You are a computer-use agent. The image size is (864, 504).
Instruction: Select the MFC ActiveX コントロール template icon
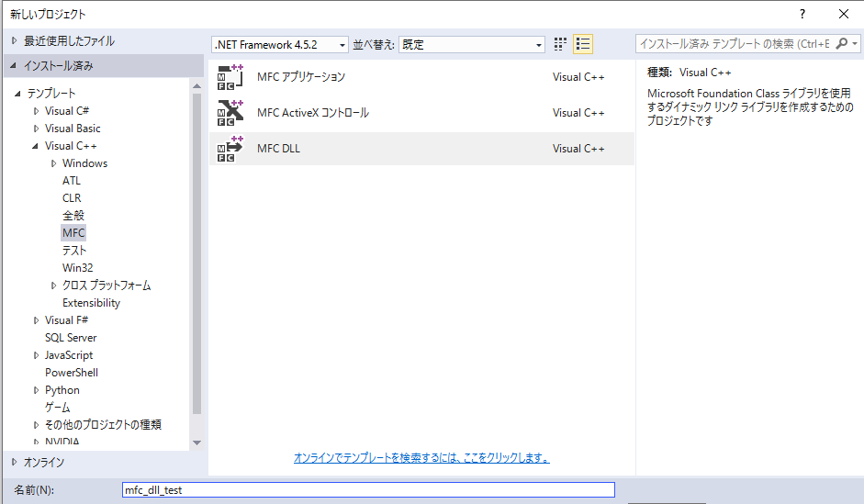pos(230,113)
